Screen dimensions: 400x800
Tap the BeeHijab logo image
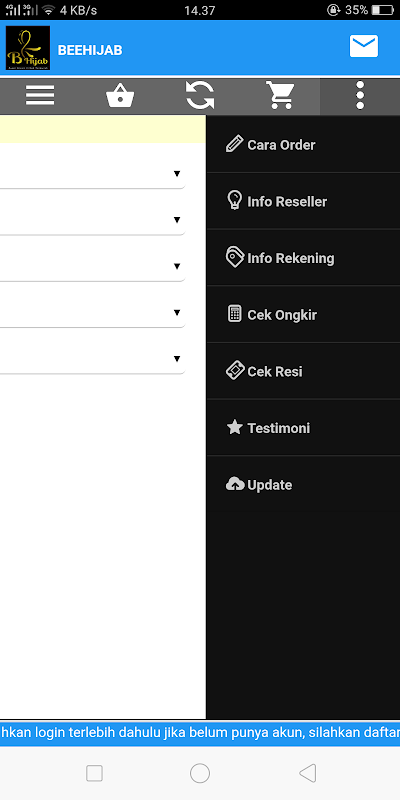coord(28,48)
